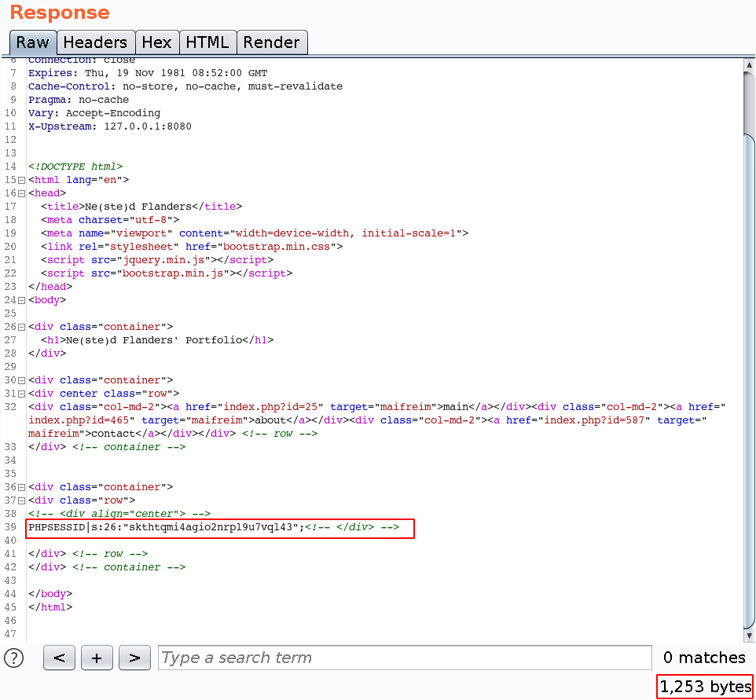Open the HTML view tab
The image size is (756, 700).
(207, 42)
